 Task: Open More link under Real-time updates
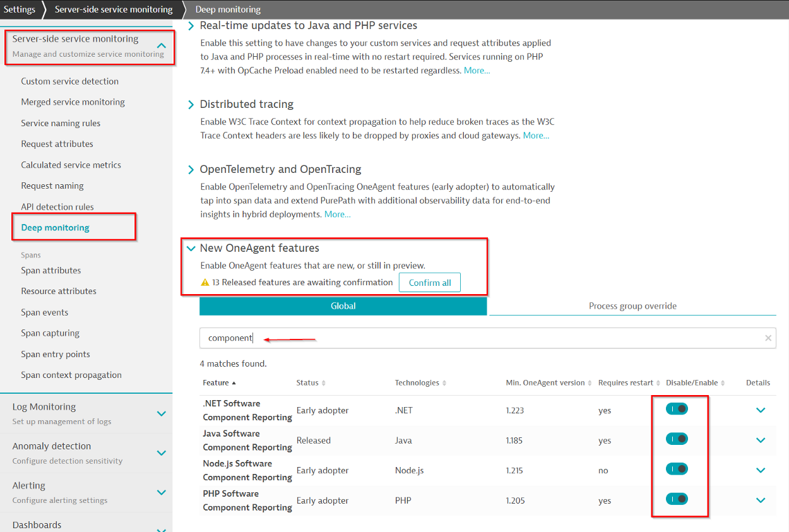point(477,71)
